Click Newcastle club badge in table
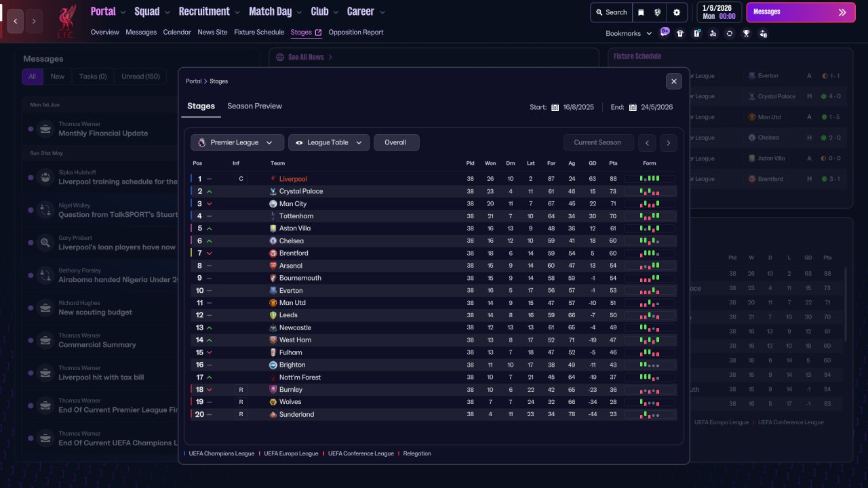 point(273,327)
